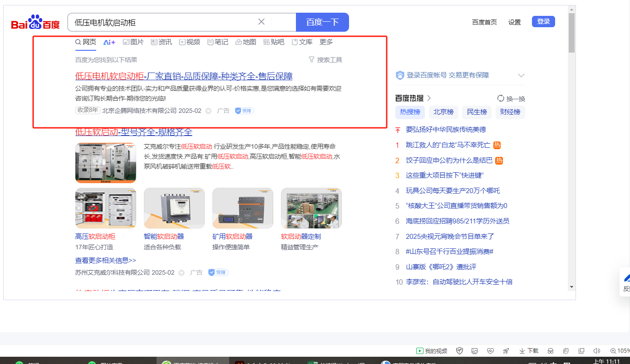This screenshot has width=630, height=364.
Task: Click the 高压软启动柜 product thumbnail
Action: coord(106,208)
